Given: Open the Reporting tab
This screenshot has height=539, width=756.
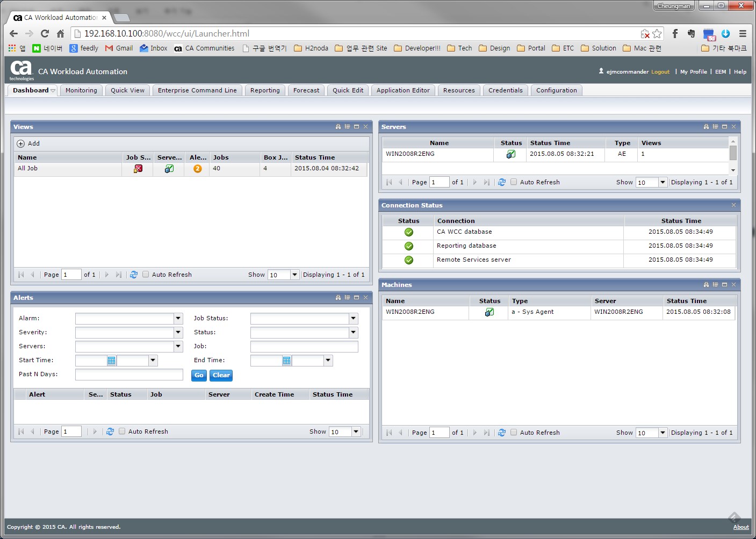Looking at the screenshot, I should tap(265, 90).
